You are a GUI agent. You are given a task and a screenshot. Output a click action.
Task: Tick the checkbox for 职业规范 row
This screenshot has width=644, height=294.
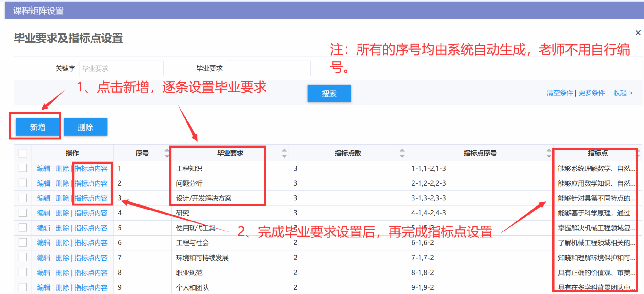pos(23,272)
